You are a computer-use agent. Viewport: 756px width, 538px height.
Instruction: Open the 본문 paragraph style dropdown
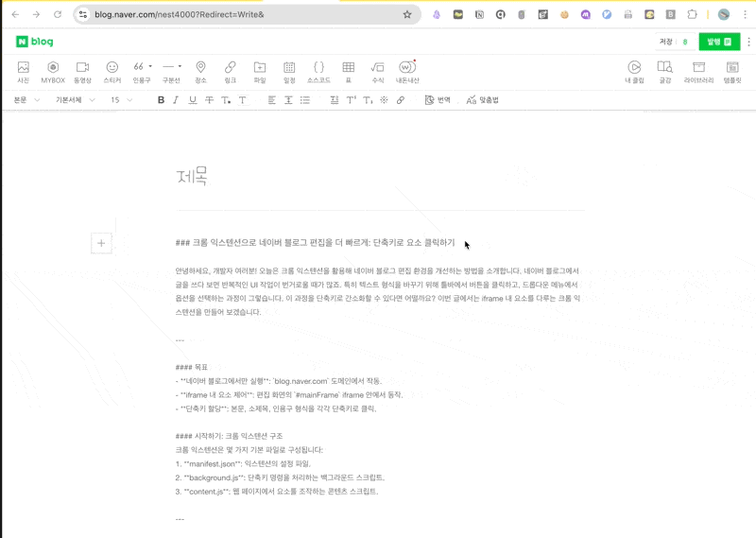[26, 100]
